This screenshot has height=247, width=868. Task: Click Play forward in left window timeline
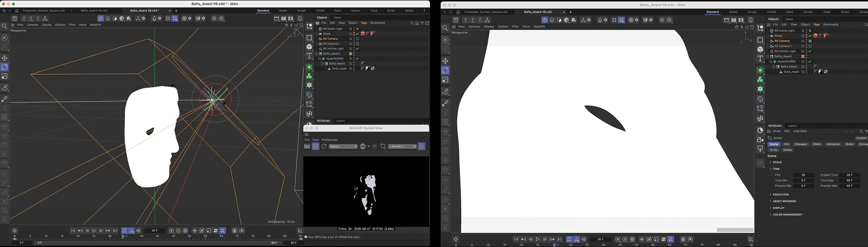click(x=94, y=231)
